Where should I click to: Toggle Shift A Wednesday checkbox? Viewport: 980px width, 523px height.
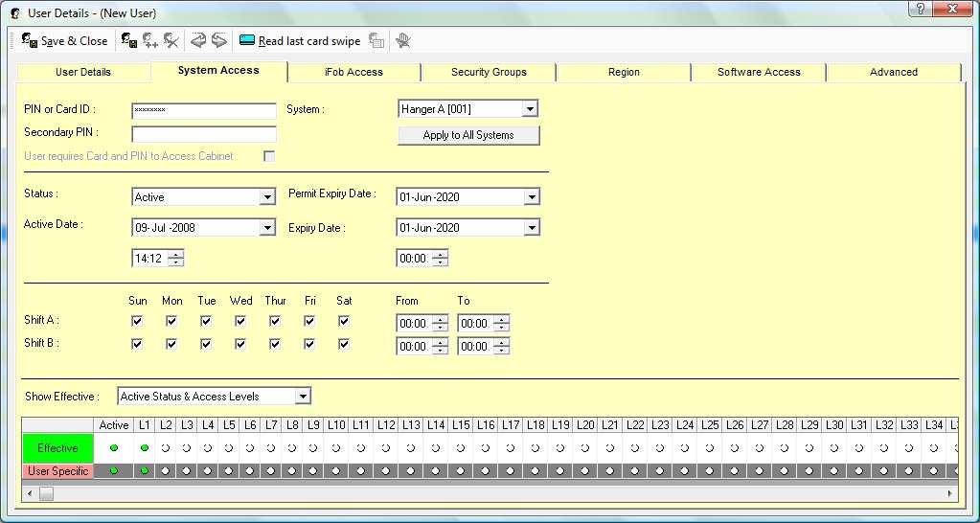pos(240,321)
